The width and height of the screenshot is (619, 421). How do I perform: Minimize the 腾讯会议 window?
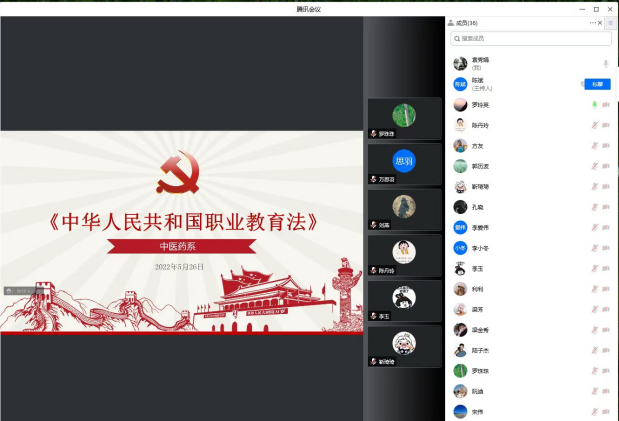582,9
